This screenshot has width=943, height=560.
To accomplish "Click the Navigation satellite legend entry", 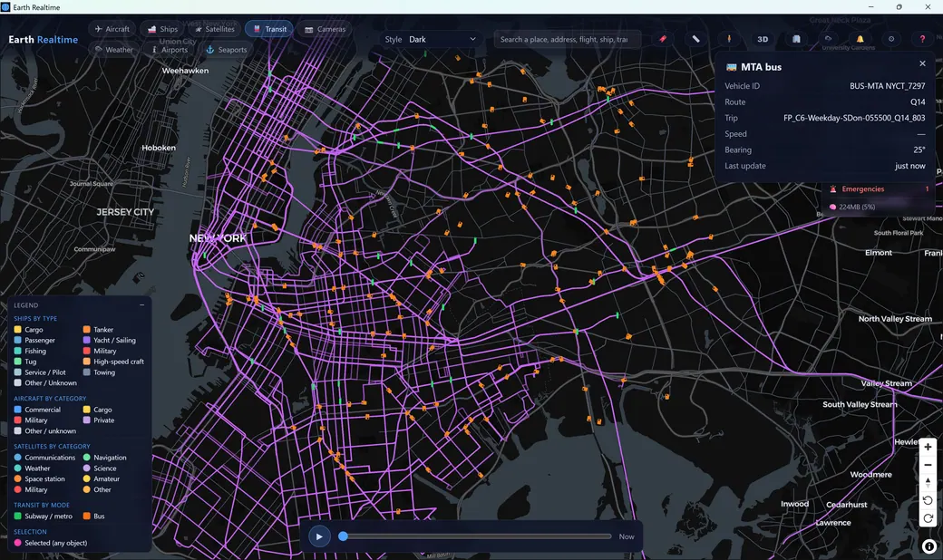I will click(x=104, y=458).
